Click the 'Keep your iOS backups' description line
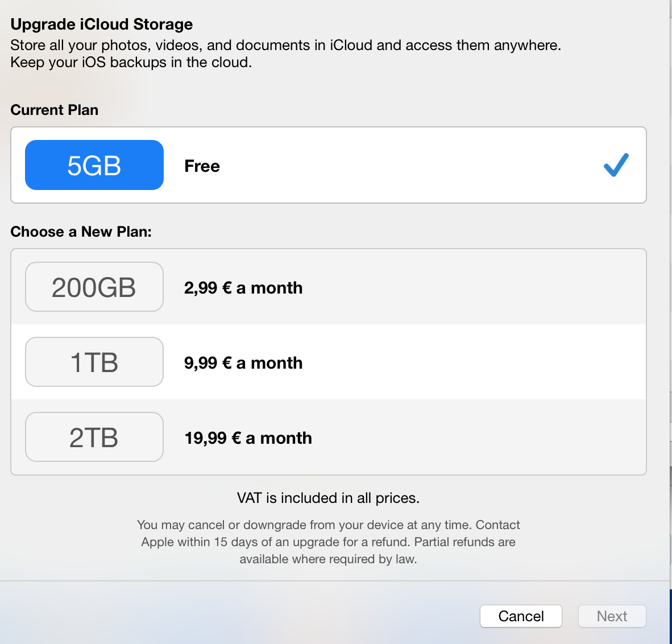 (x=131, y=62)
